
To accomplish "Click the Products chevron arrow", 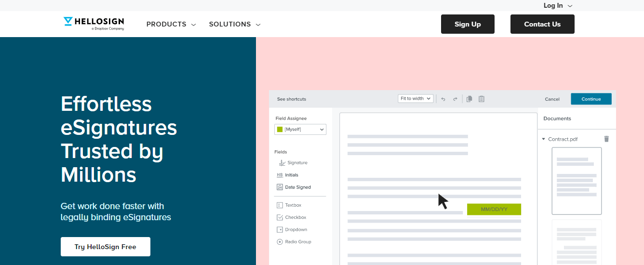I will click(193, 25).
